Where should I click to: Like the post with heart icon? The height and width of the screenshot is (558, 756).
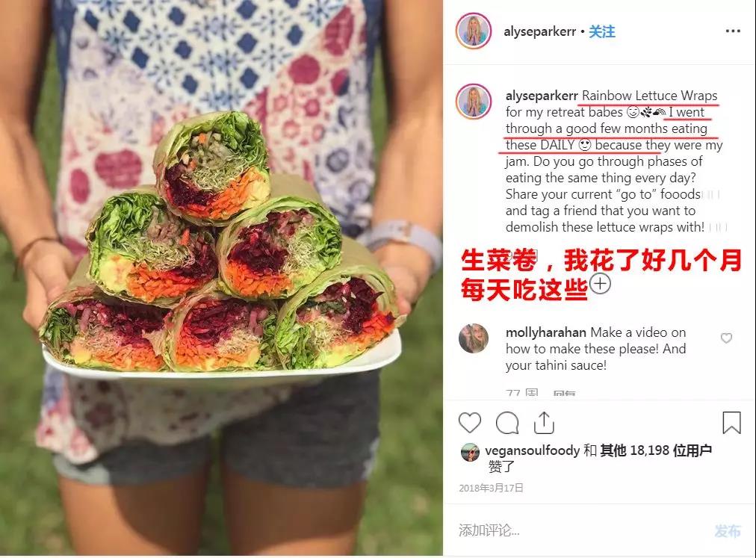[470, 423]
